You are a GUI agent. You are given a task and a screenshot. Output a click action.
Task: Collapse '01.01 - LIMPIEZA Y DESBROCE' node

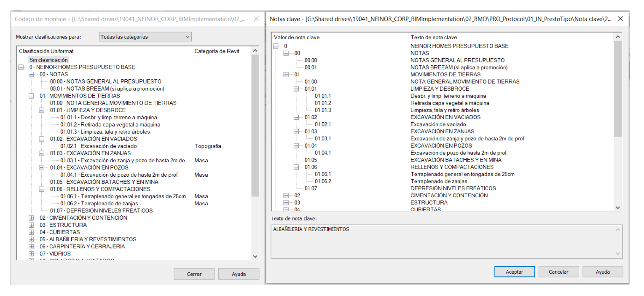point(41,110)
